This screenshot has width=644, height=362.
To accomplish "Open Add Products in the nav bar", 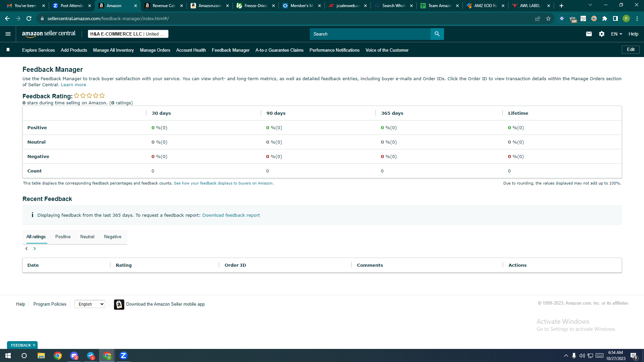I will coord(74,50).
